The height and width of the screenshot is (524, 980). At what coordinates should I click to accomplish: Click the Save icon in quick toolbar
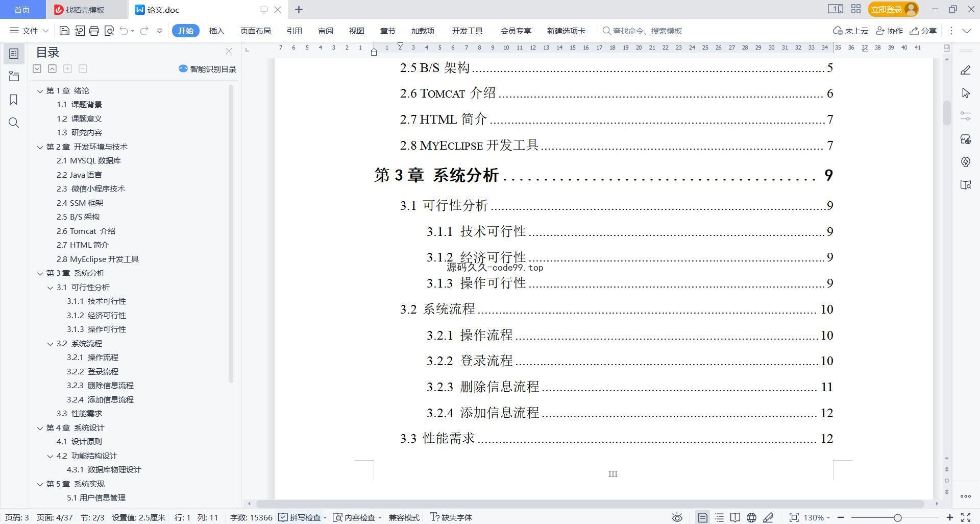tap(64, 31)
